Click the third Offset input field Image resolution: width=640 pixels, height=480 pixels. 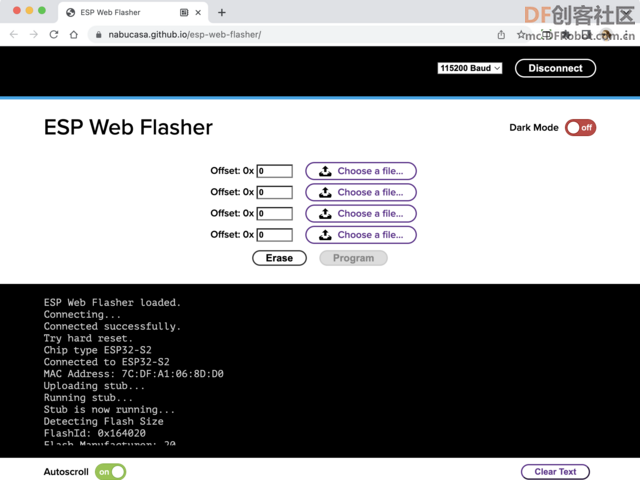point(274,213)
